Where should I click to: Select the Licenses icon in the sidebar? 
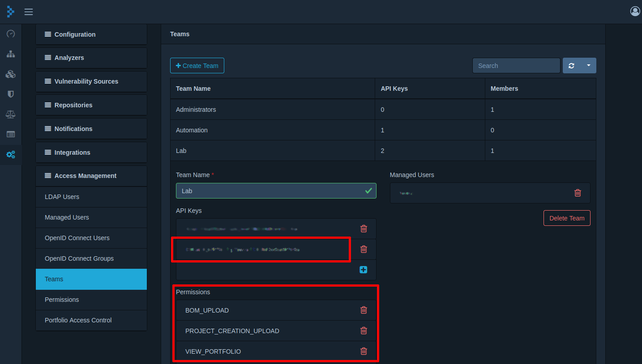coord(10,134)
